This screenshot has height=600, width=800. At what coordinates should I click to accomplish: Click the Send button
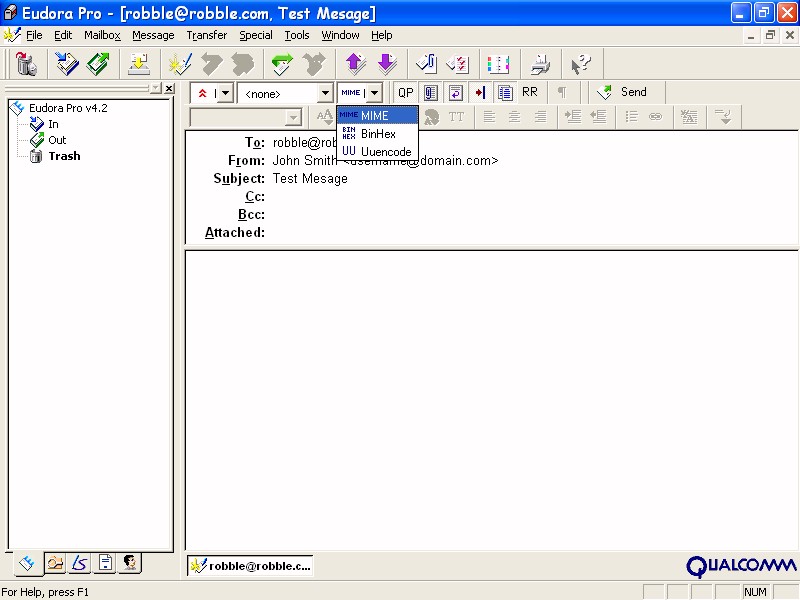pyautogui.click(x=622, y=92)
